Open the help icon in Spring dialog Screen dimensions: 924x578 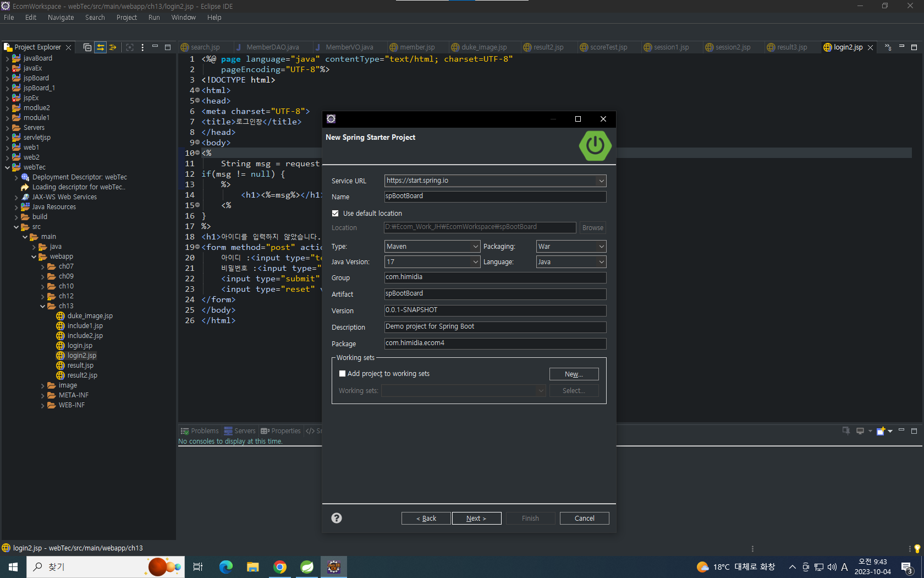(337, 518)
